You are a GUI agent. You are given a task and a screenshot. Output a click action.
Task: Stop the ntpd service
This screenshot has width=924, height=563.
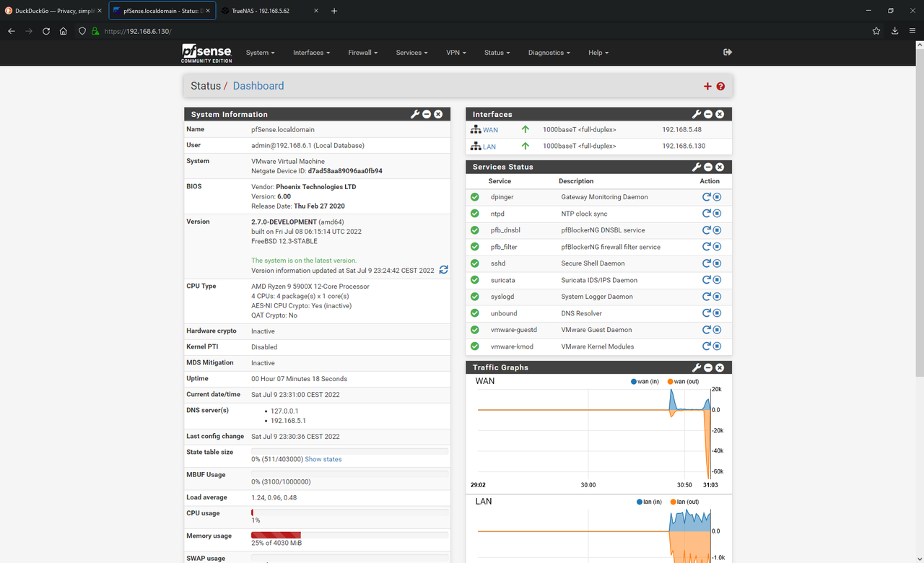pos(717,214)
